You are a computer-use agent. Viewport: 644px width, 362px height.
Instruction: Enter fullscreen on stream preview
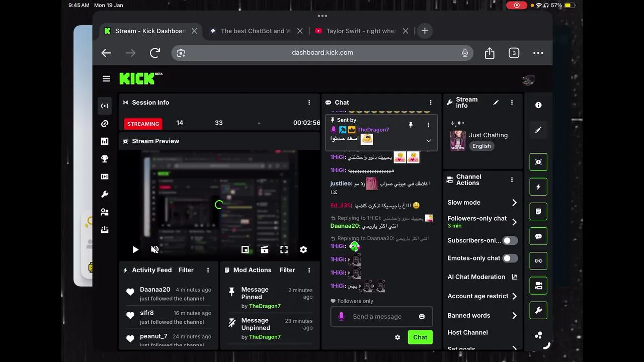[x=284, y=249]
